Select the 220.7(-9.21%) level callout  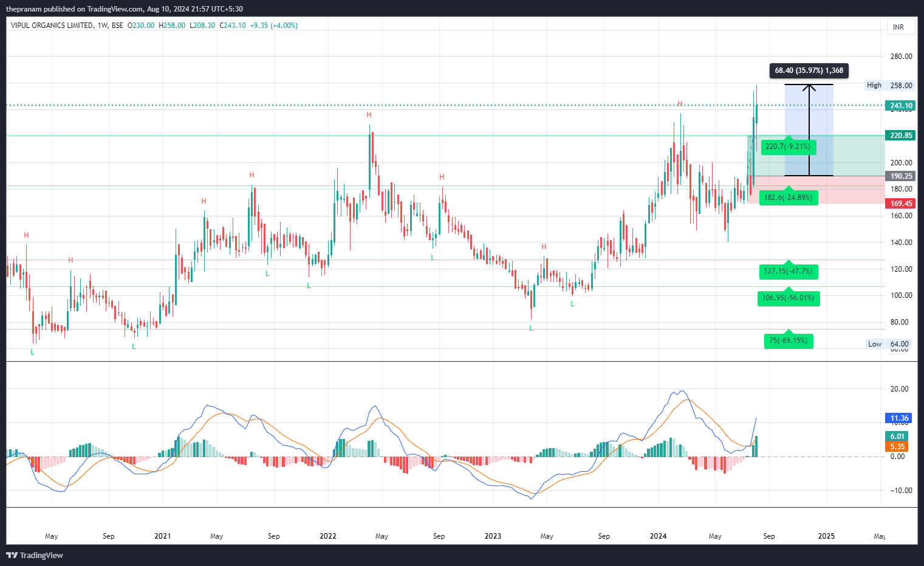788,147
